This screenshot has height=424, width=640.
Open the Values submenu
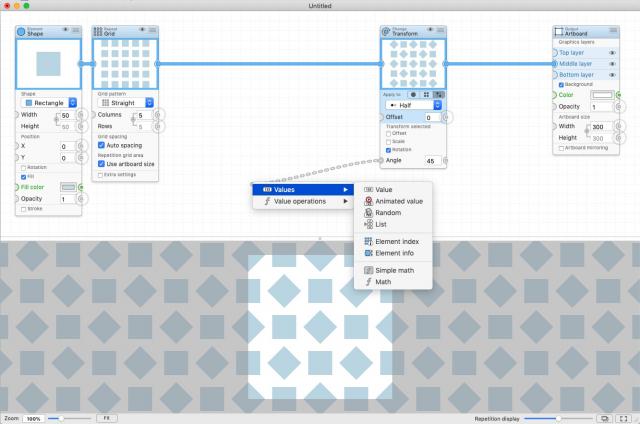click(303, 190)
